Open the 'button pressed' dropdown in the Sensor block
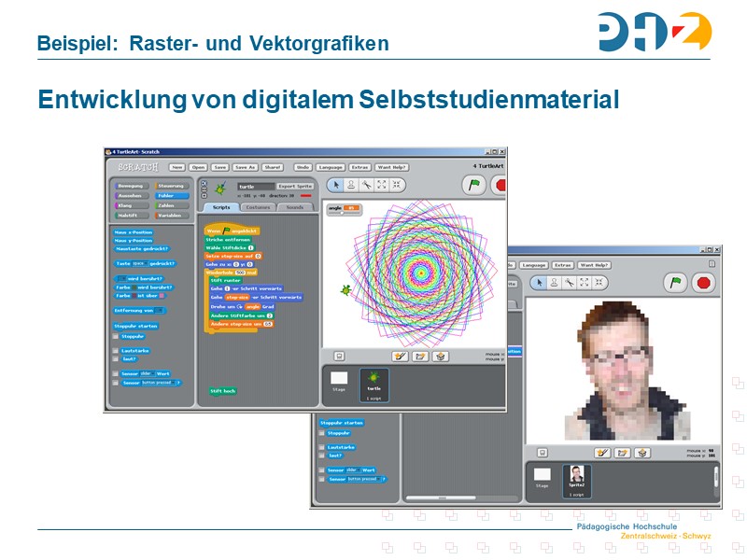 (x=174, y=383)
